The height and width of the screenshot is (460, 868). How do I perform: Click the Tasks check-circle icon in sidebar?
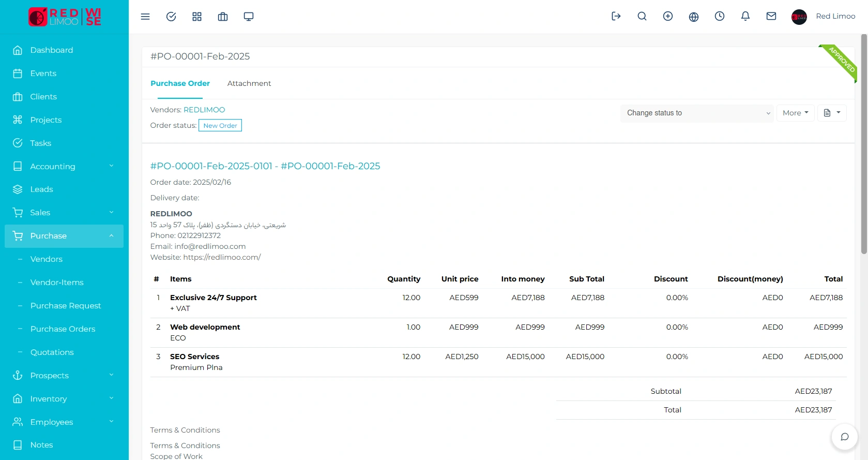18,143
